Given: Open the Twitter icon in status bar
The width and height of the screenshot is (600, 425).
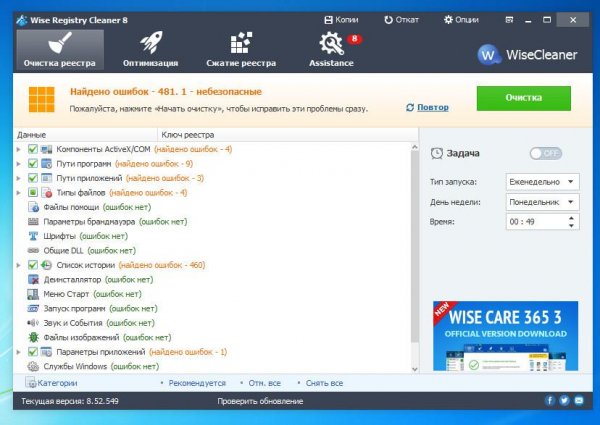Looking at the screenshot, I should click(564, 401).
